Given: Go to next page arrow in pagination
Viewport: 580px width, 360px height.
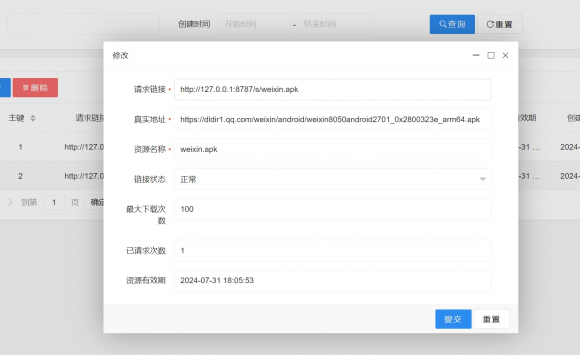Looking at the screenshot, I should tap(10, 202).
